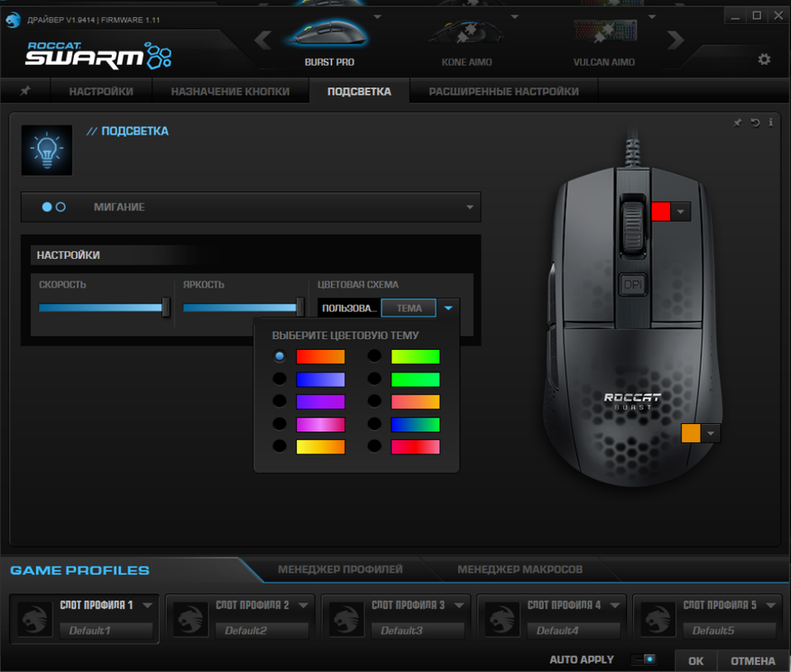Click the profile slot 1 Roccat icon
This screenshot has height=672, width=791.
coord(35,619)
